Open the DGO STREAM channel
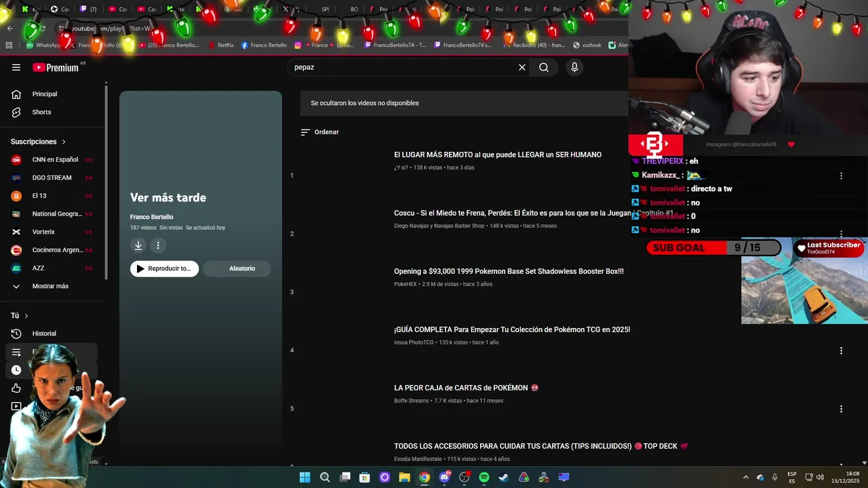This screenshot has width=868, height=488. [52, 178]
